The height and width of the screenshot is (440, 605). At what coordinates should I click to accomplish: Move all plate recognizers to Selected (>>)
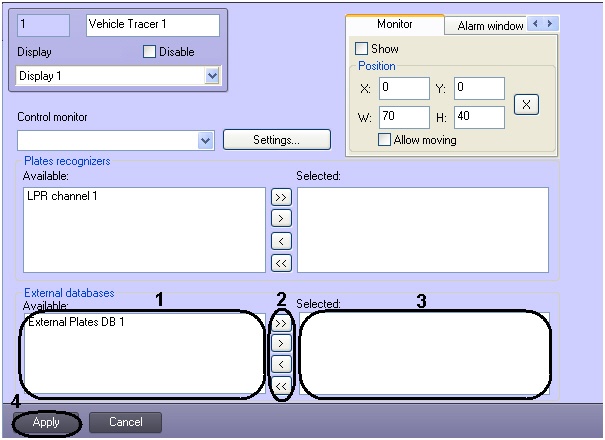281,198
